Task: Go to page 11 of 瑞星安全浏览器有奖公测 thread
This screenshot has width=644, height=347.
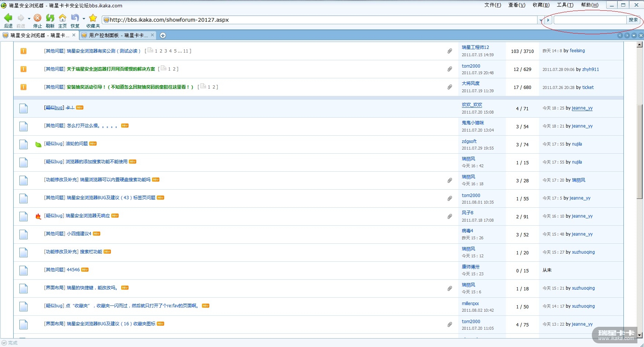Action: click(186, 51)
